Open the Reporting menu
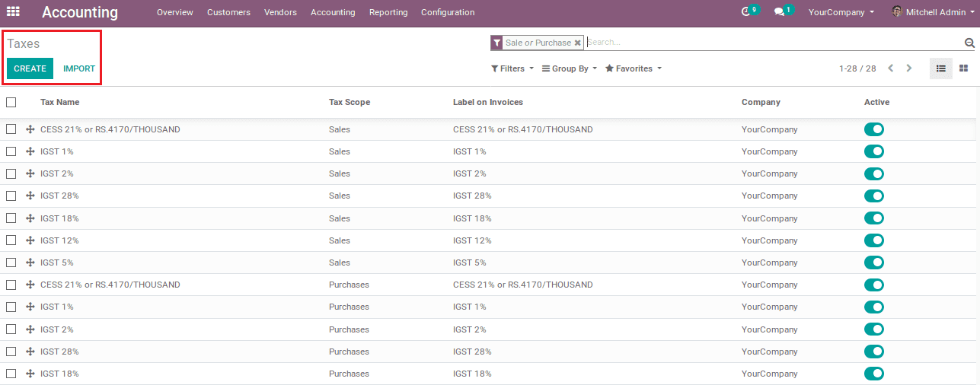980x385 pixels. [388, 12]
